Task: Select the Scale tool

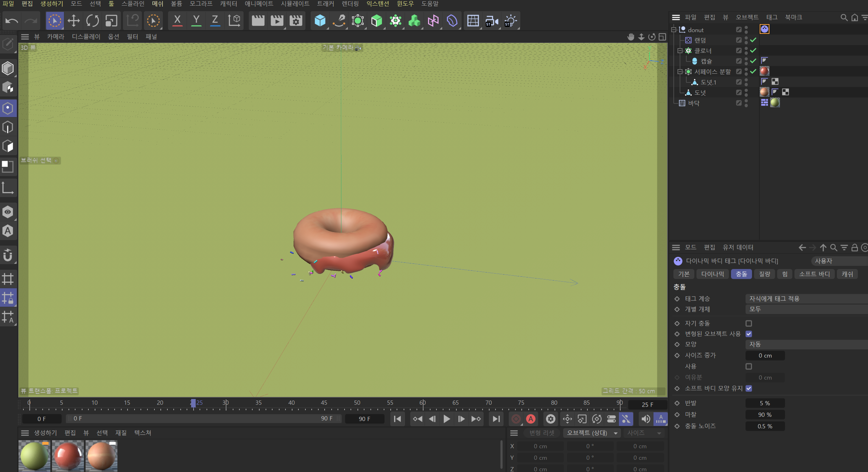Action: (111, 21)
